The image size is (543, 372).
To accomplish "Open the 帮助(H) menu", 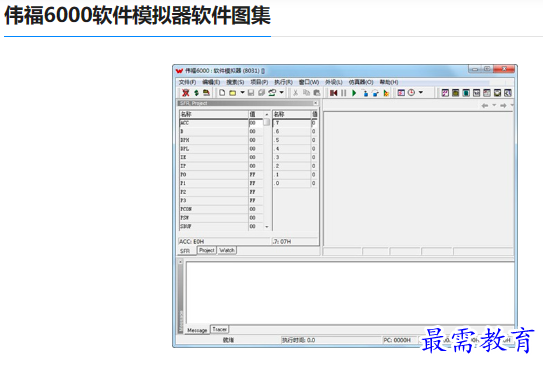I will 389,82.
